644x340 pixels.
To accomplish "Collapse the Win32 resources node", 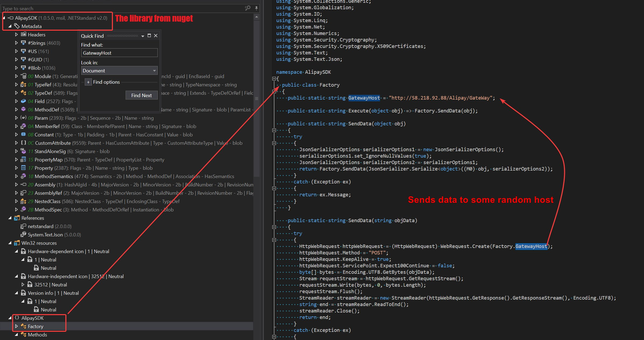I will click(x=10, y=243).
